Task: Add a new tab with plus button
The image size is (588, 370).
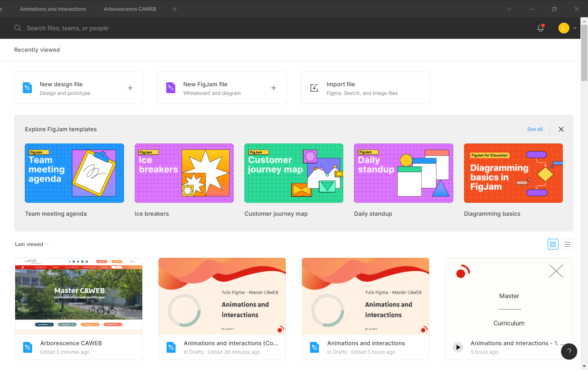Action: 175,9
